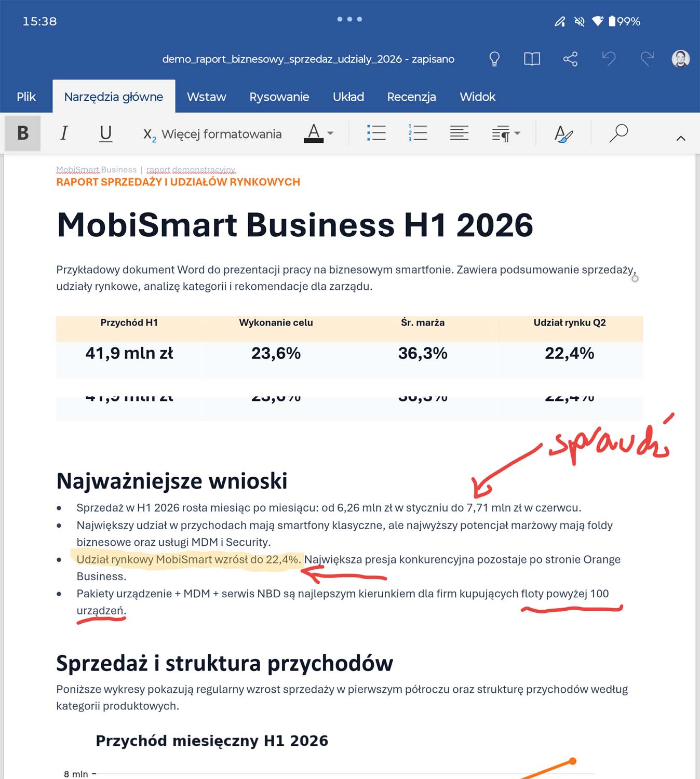The image size is (700, 779).
Task: Open paragraph alignment options
Action: [x=459, y=133]
